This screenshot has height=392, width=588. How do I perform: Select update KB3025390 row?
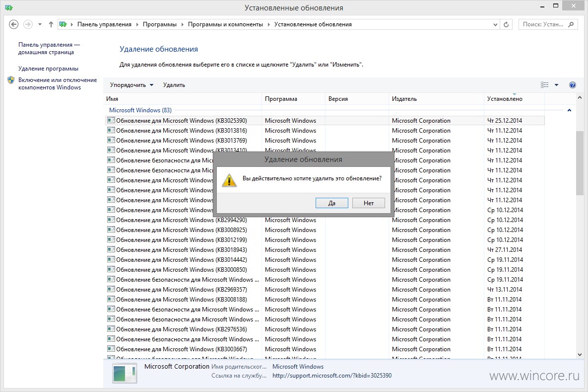[325, 121]
